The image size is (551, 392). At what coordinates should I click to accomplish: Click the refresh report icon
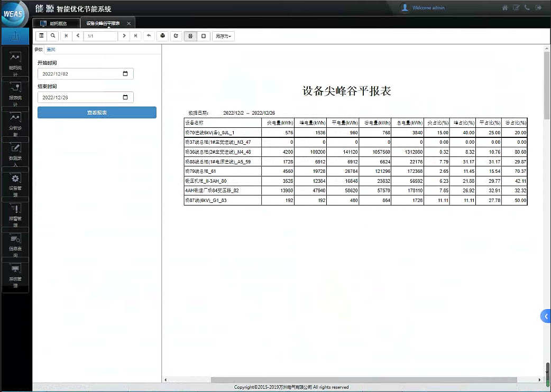click(x=176, y=36)
